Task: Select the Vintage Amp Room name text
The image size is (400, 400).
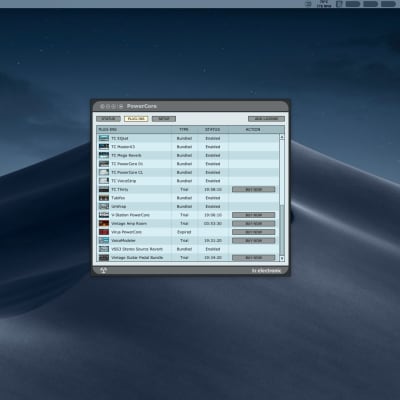Action: [x=129, y=224]
